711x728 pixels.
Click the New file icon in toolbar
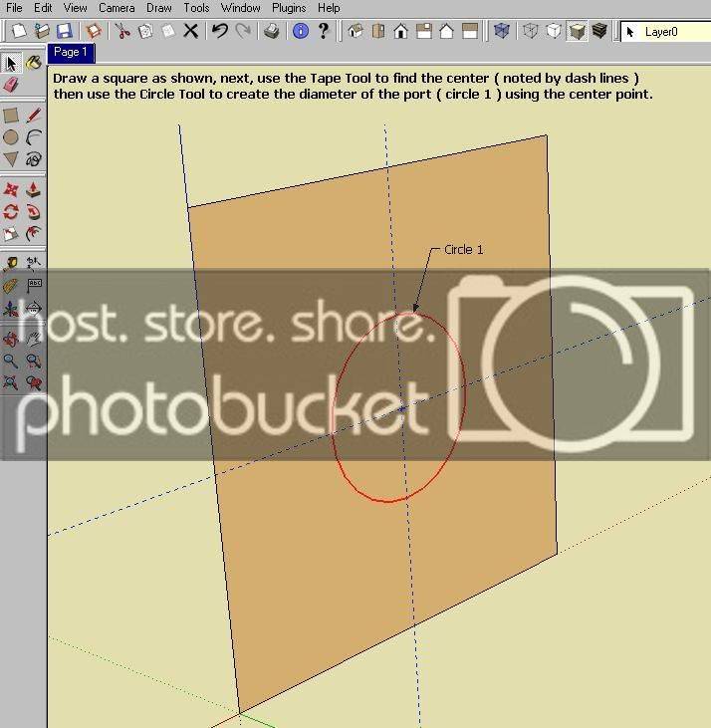[x=19, y=32]
